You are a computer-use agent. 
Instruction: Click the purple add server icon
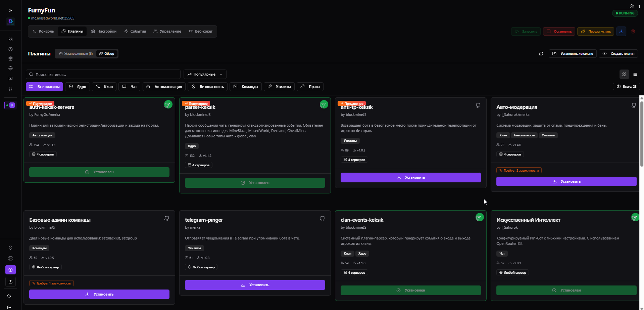click(x=10, y=270)
